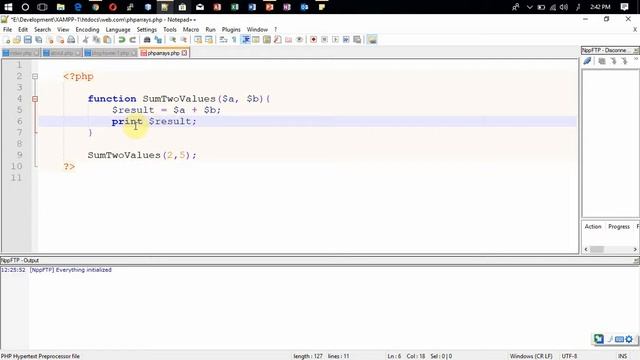Viewport: 640px width, 360px height.
Task: Toggle Show All Characters pilcrow icon
Action: pos(234,40)
